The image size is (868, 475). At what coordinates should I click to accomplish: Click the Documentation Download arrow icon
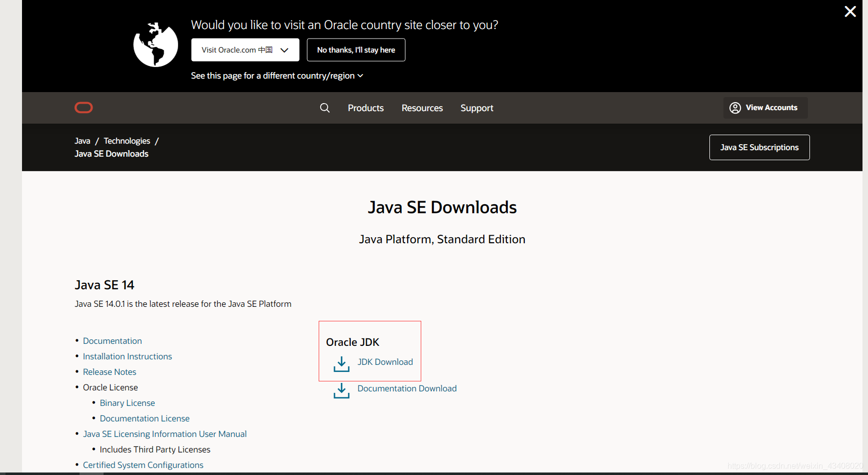[342, 390]
